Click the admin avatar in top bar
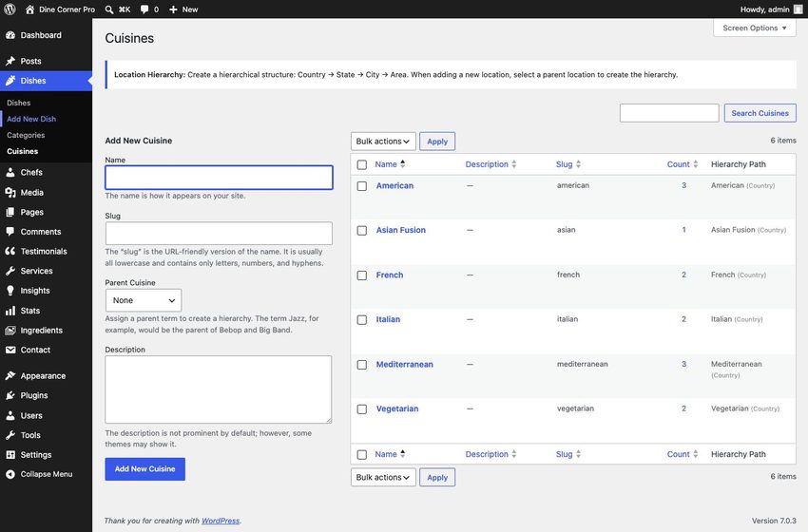Image resolution: width=808 pixels, height=532 pixels. coord(798,9)
